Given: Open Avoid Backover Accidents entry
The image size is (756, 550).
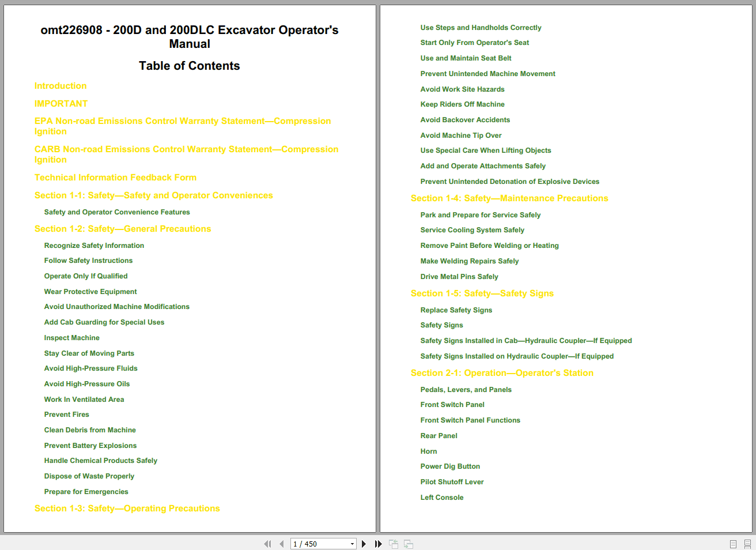Looking at the screenshot, I should coord(466,120).
